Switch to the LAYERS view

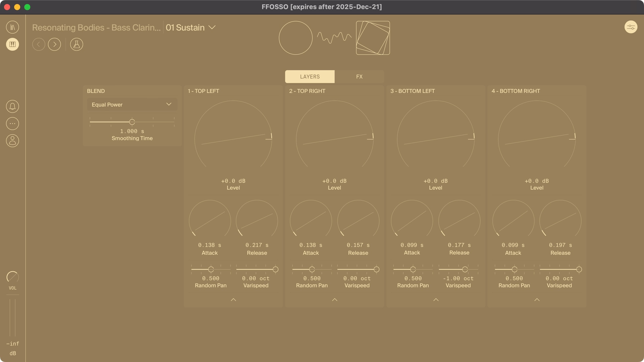click(310, 76)
